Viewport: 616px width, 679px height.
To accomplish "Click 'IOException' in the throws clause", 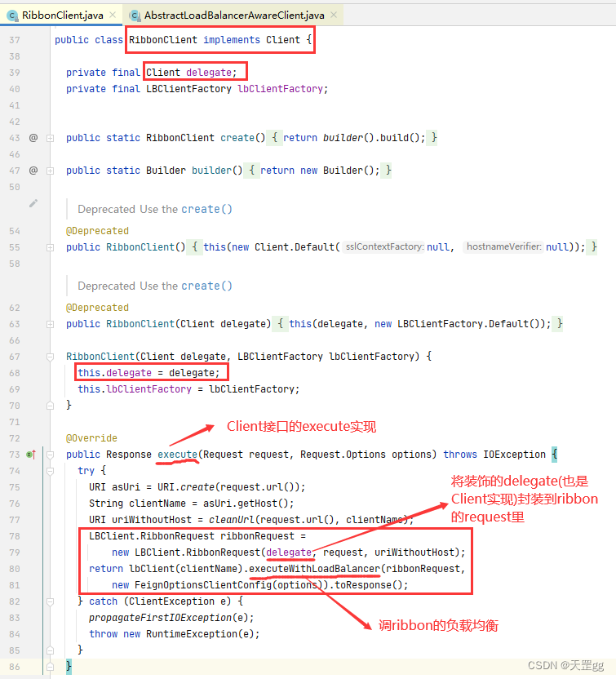I will (x=514, y=455).
